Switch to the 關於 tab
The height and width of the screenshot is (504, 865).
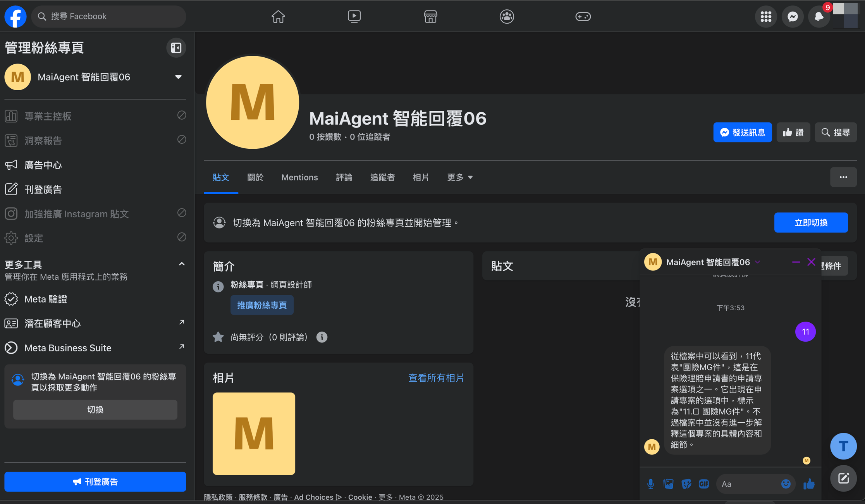[x=255, y=177]
